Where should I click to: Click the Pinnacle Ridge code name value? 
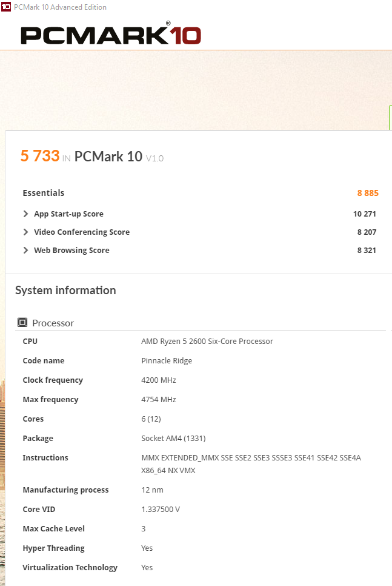pyautogui.click(x=167, y=361)
